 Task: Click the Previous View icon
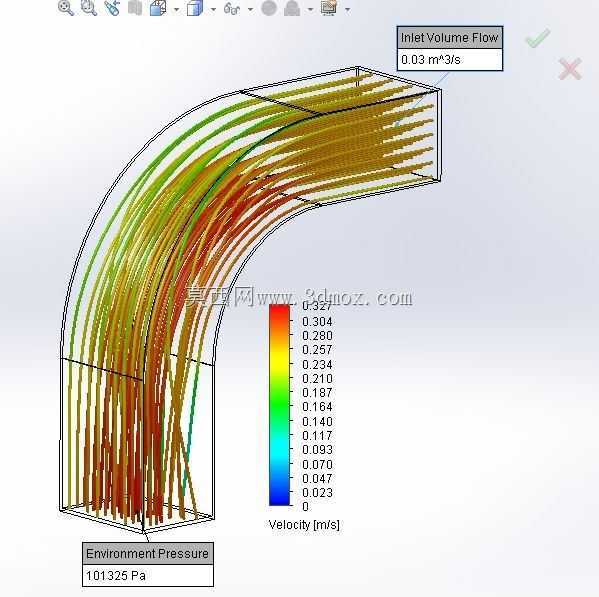(112, 8)
